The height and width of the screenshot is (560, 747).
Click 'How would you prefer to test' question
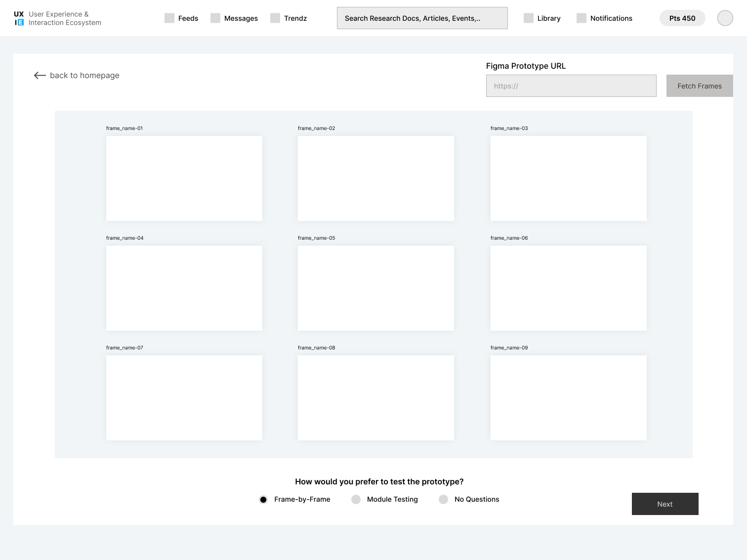(x=379, y=481)
